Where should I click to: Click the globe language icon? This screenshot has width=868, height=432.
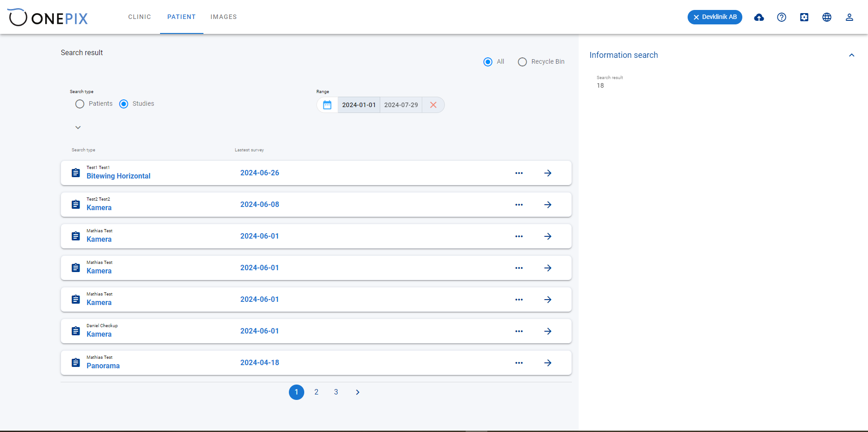827,17
